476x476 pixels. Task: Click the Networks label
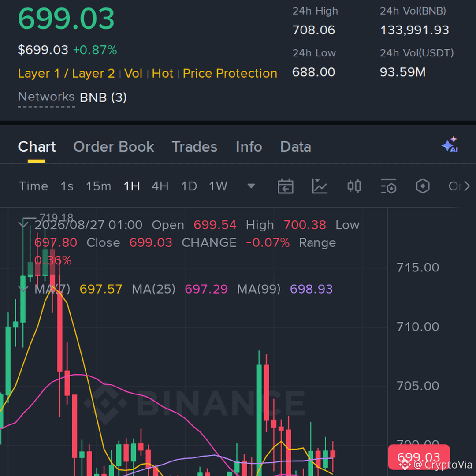46,97
